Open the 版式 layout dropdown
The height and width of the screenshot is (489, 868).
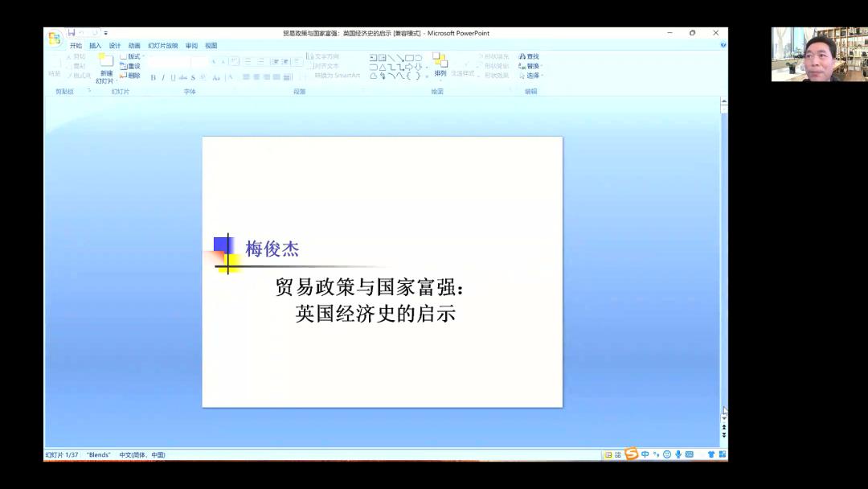coord(133,56)
